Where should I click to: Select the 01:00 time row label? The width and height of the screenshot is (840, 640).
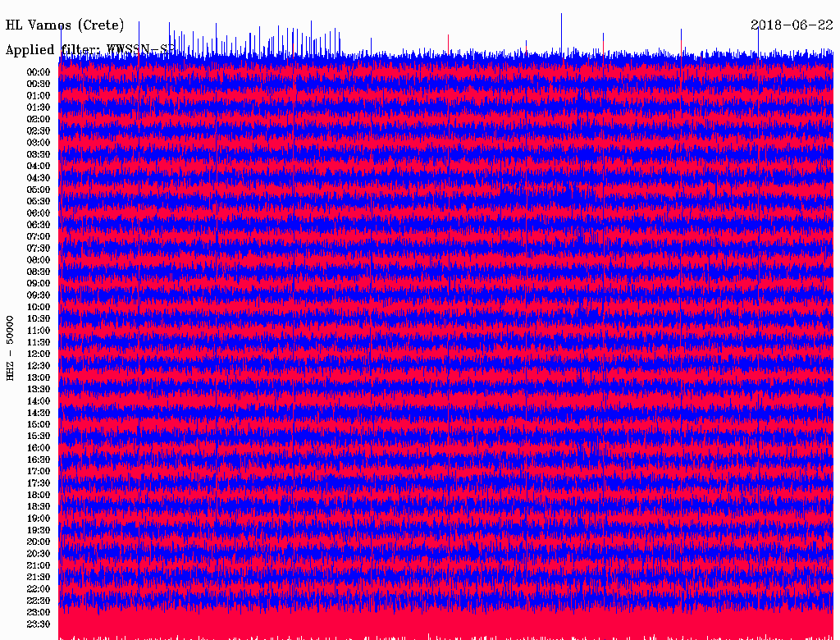coord(38,95)
